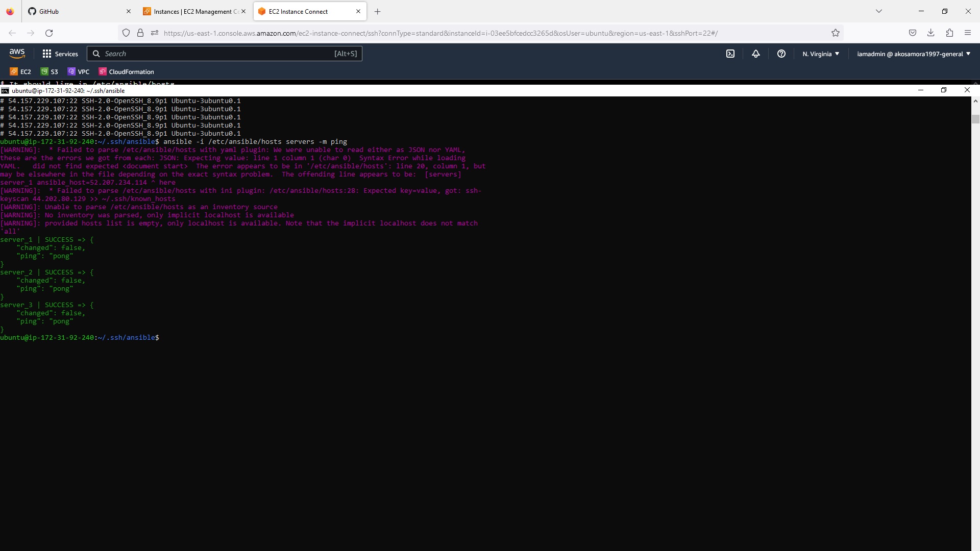
Task: Open the CloudFormation service shortcut
Action: (x=126, y=71)
